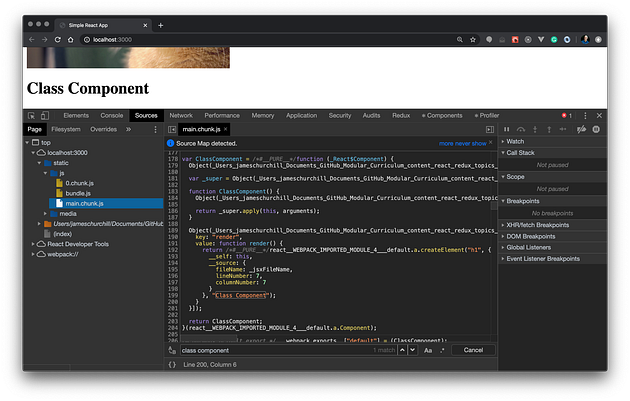Image resolution: width=630 pixels, height=401 pixels.
Task: Hide the file navigator pane
Action: tap(173, 129)
